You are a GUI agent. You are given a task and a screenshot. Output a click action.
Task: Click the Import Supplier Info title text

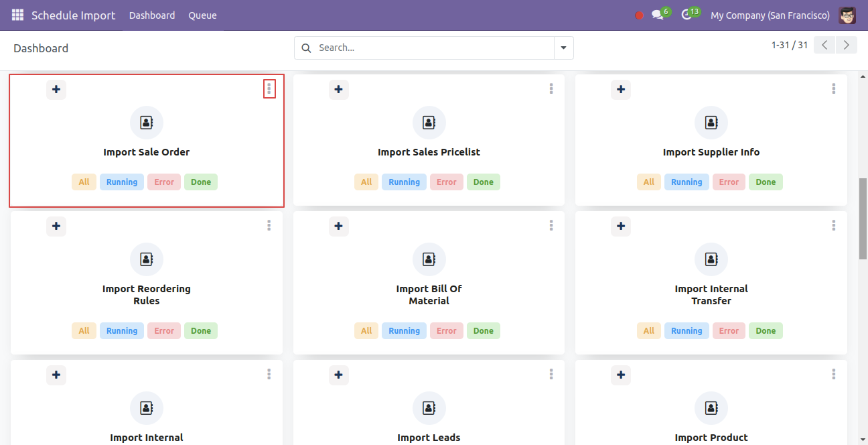711,152
